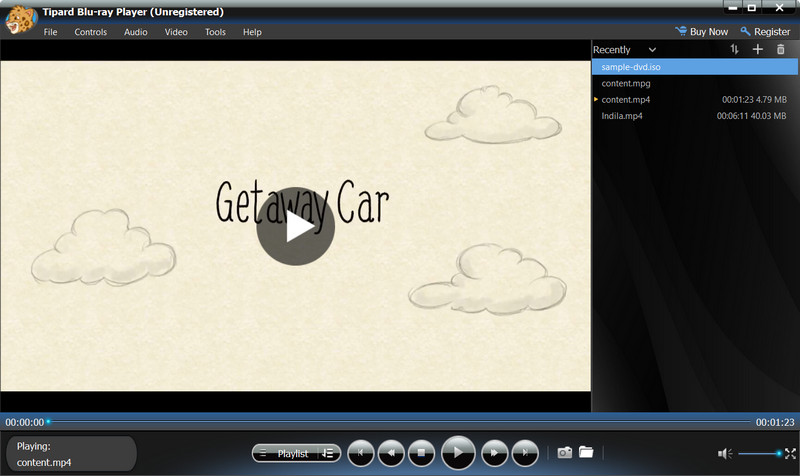Take a snapshot with the camera icon

click(x=564, y=453)
